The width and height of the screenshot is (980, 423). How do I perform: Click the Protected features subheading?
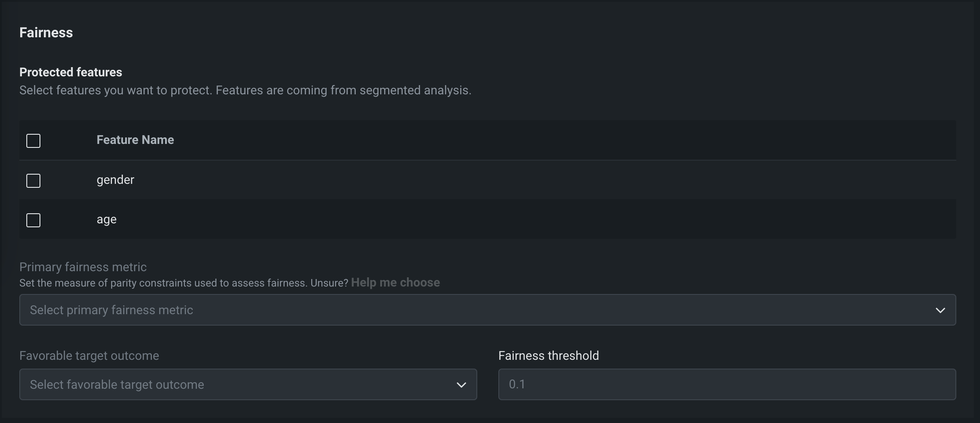[71, 72]
